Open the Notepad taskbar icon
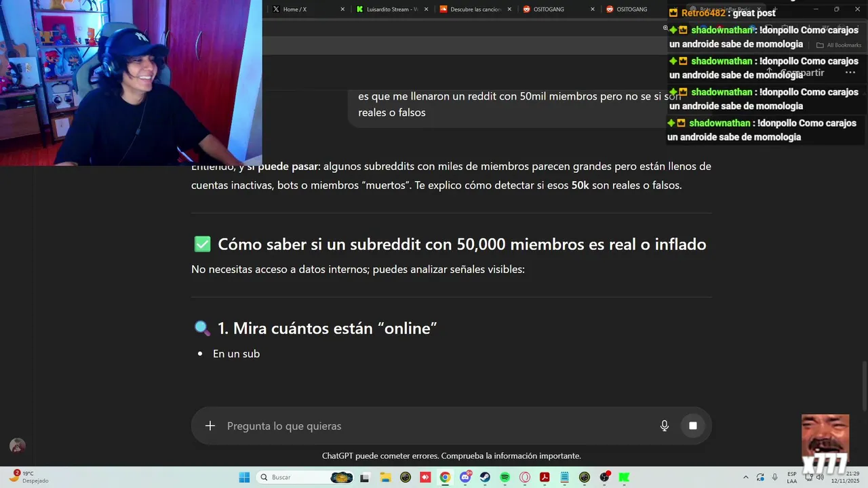This screenshot has width=868, height=488. coord(564,477)
